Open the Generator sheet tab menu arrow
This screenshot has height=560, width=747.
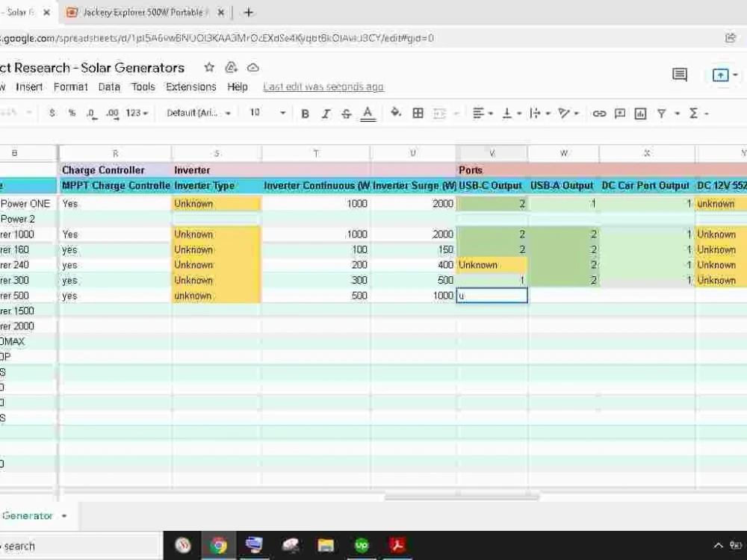(x=63, y=516)
